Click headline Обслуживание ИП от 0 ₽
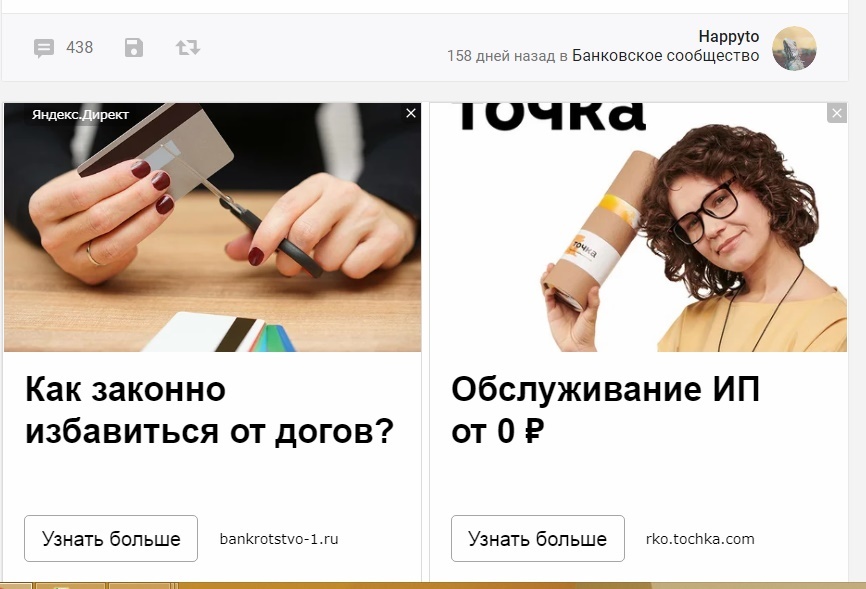This screenshot has height=589, width=866. (605, 410)
